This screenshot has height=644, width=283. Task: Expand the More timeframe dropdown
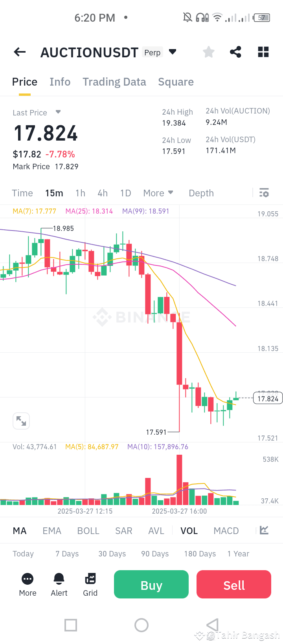pos(158,193)
